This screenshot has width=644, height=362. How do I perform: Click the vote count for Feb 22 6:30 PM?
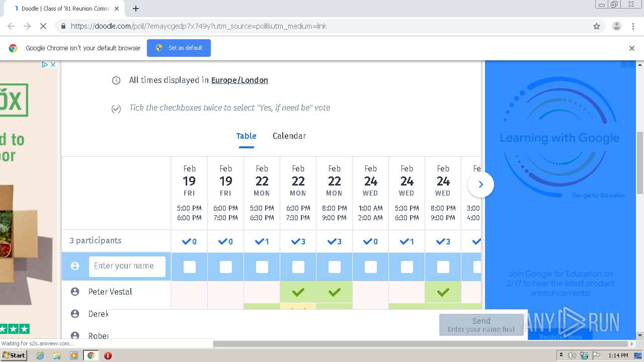coord(298,242)
